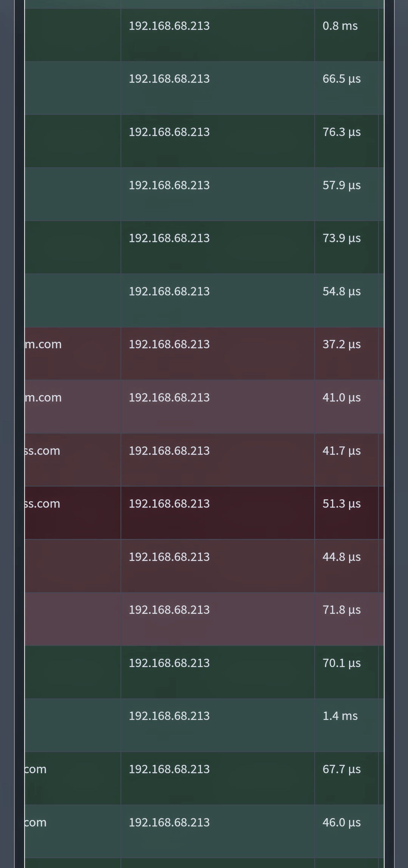Click the 1.4 ms reply time cell
Screen dimensions: 408x868
[340, 716]
